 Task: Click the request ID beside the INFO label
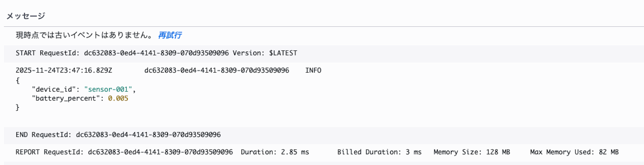pyautogui.click(x=216, y=71)
